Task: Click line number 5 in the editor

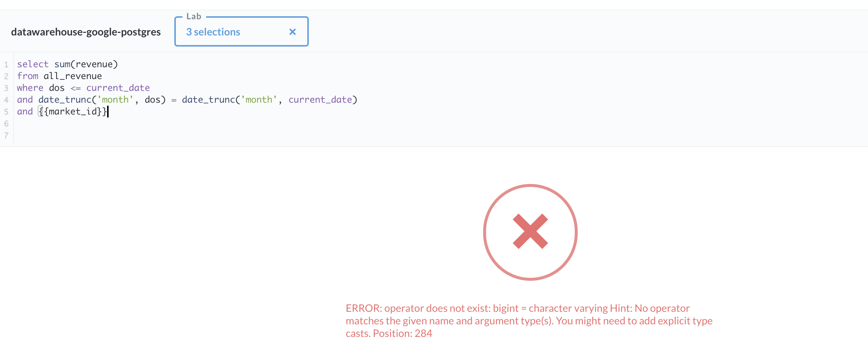Action: [x=6, y=111]
